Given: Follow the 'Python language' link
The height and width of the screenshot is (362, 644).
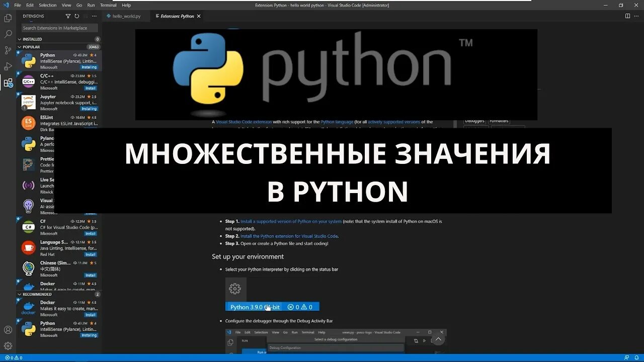Looking at the screenshot, I should [337, 122].
